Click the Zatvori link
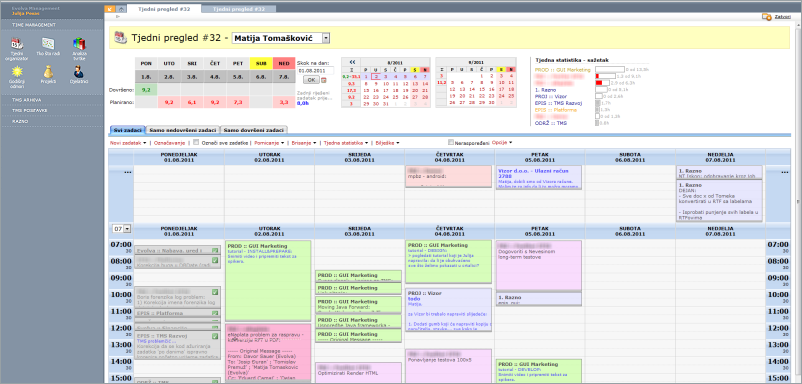802x384 pixels. [782, 17]
